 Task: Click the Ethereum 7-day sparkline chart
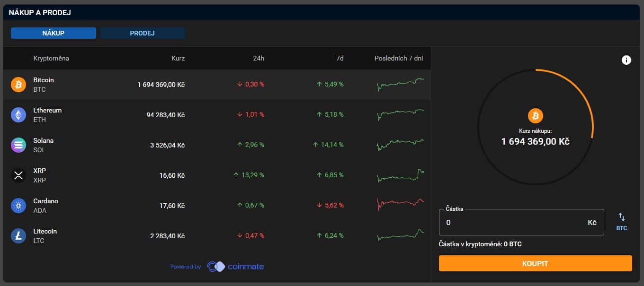(x=401, y=115)
